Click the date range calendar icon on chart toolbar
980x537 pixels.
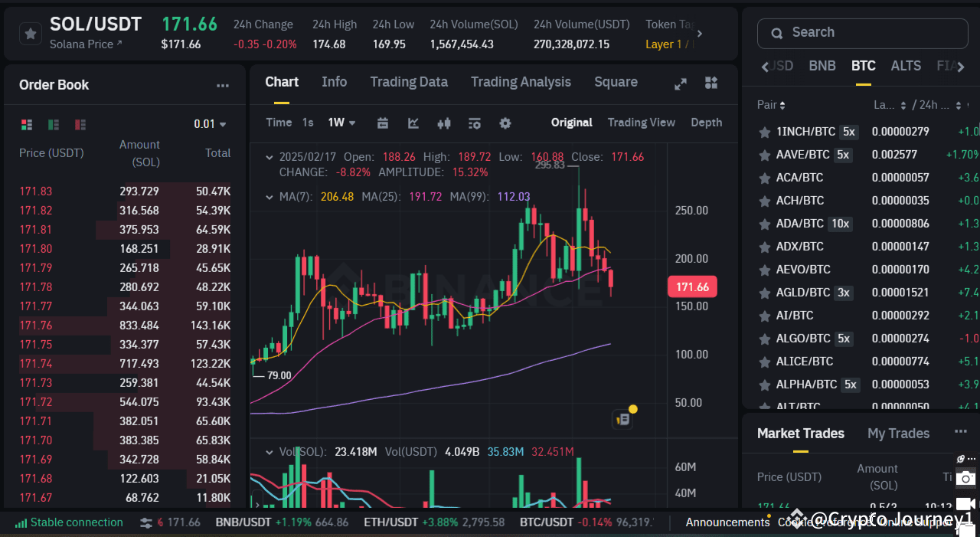(382, 123)
